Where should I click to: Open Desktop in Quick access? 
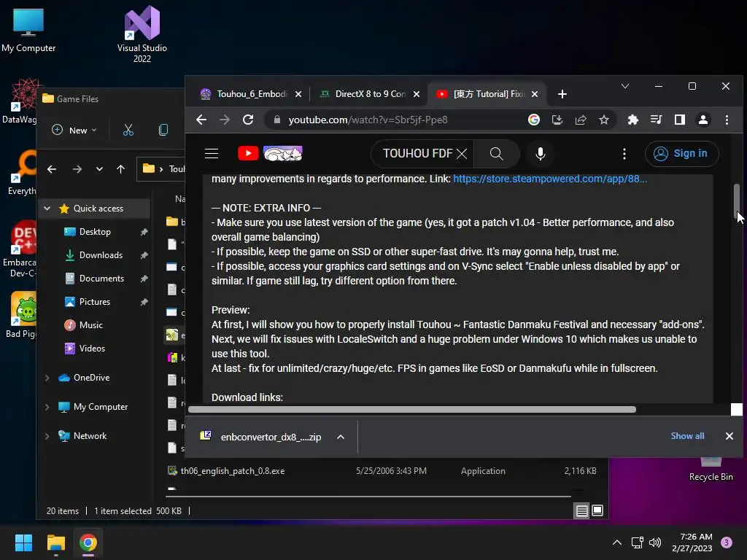click(x=95, y=231)
